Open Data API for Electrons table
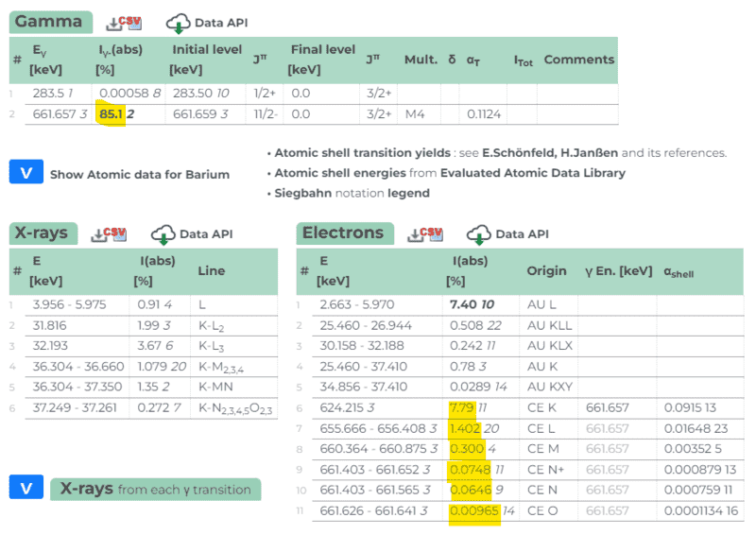The width and height of the screenshot is (756, 535). pyautogui.click(x=507, y=234)
